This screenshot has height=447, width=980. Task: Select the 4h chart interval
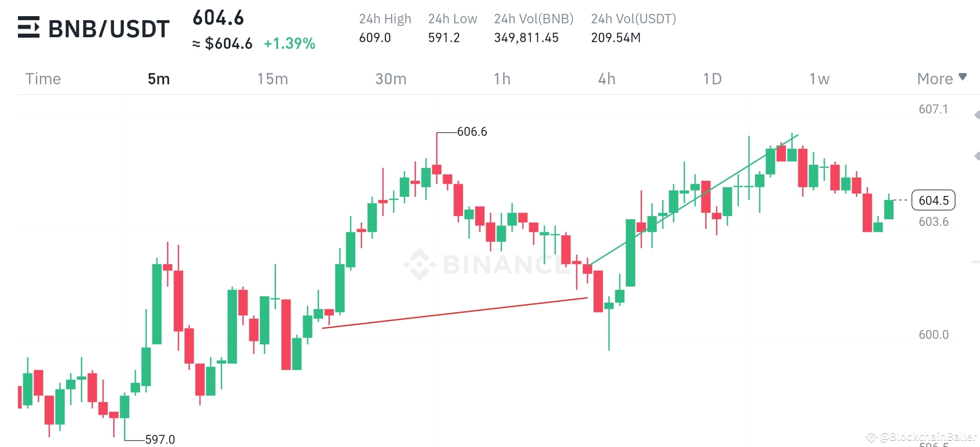tap(607, 78)
